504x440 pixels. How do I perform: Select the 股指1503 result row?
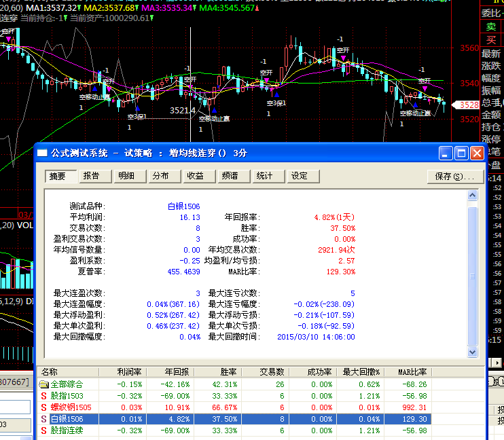tap(234, 396)
